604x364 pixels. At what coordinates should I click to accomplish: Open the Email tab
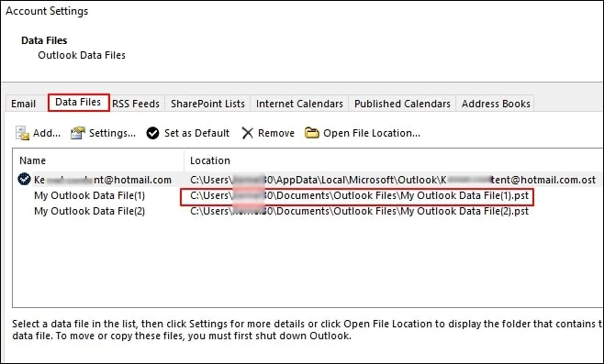(23, 104)
